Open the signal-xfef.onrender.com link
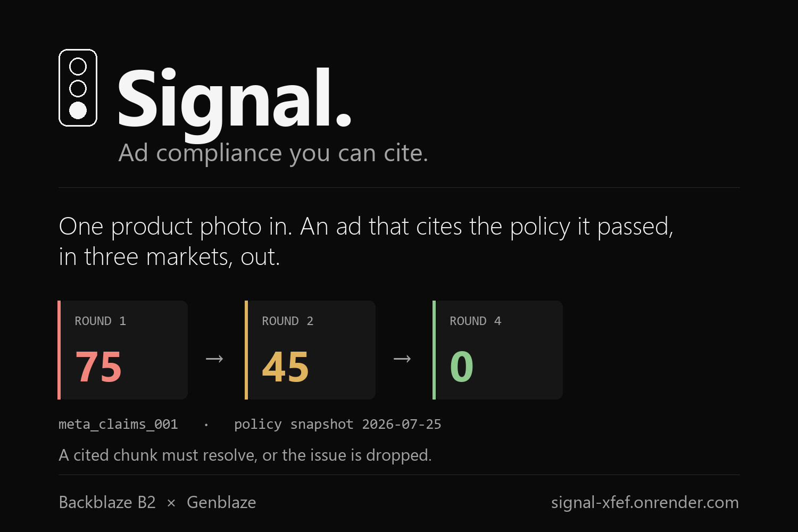The image size is (798, 532). [645, 503]
